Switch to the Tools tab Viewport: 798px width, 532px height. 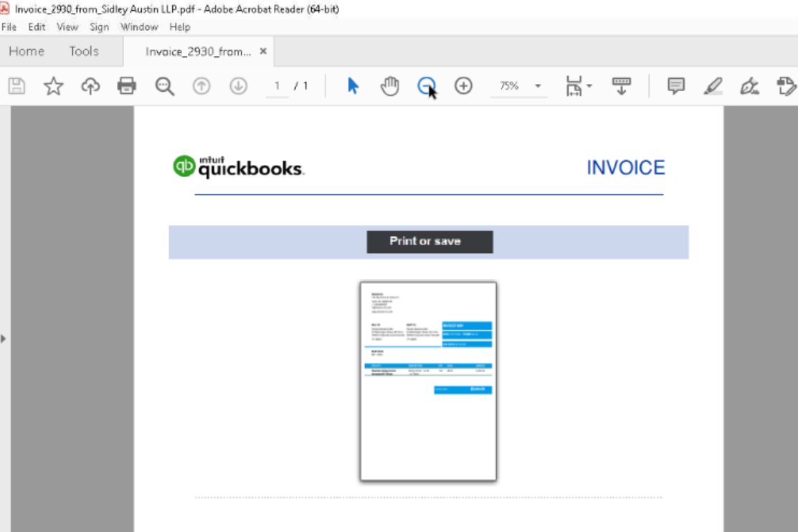point(84,52)
